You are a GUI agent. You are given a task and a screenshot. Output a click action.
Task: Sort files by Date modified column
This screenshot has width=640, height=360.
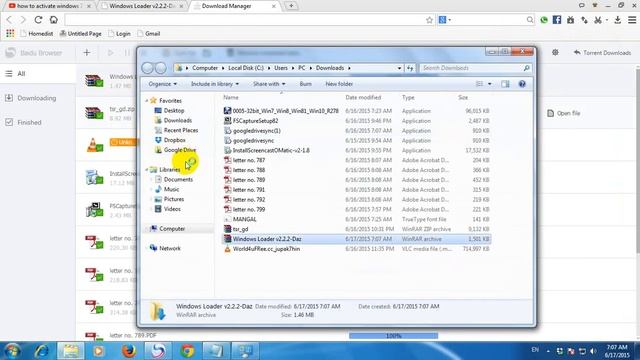[363, 98]
